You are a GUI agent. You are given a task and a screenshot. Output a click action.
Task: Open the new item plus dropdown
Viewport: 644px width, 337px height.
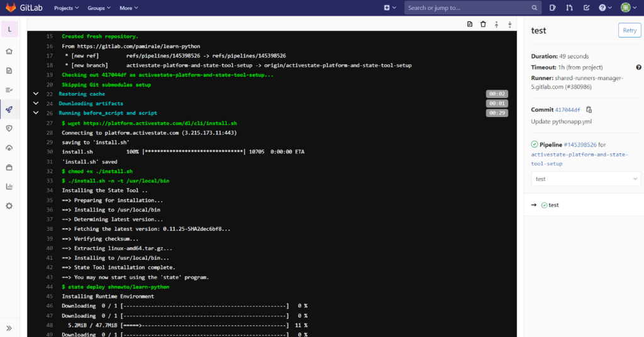pos(390,8)
